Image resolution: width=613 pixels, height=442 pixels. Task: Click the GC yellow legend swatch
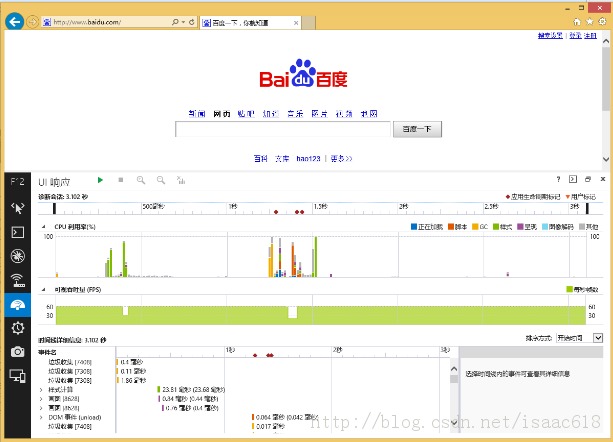pyautogui.click(x=475, y=227)
